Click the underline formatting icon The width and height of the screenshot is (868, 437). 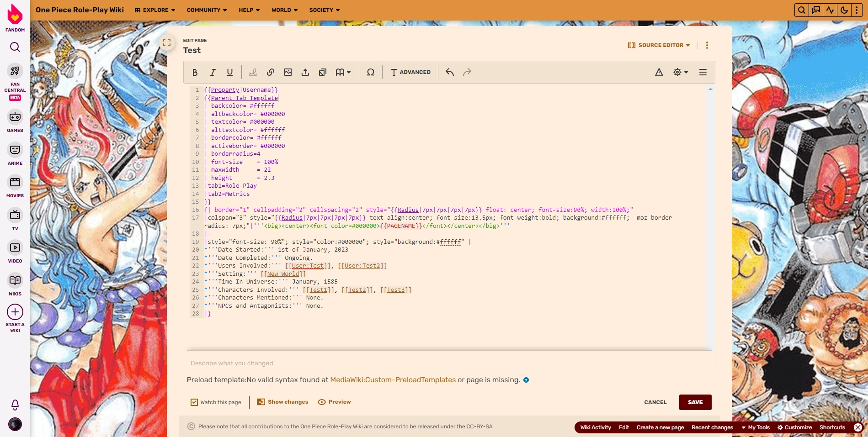click(230, 72)
